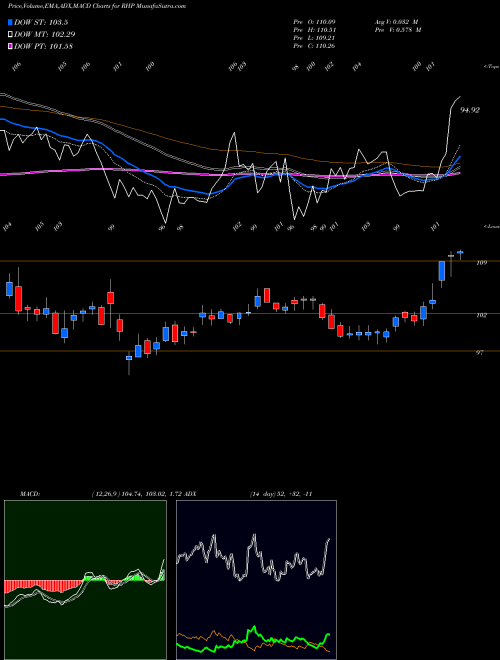
Task: Select the 'DOW ST: 103.5' legend text
Action: point(41,22)
